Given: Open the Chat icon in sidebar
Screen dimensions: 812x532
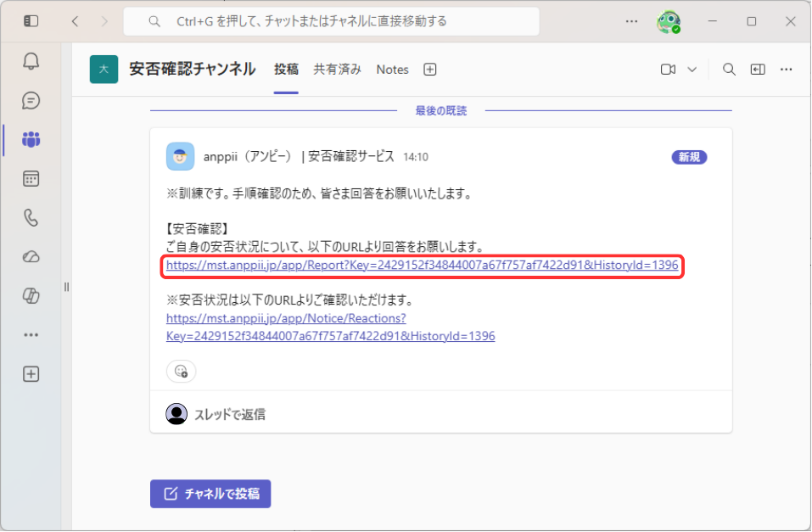Looking at the screenshot, I should pos(31,100).
